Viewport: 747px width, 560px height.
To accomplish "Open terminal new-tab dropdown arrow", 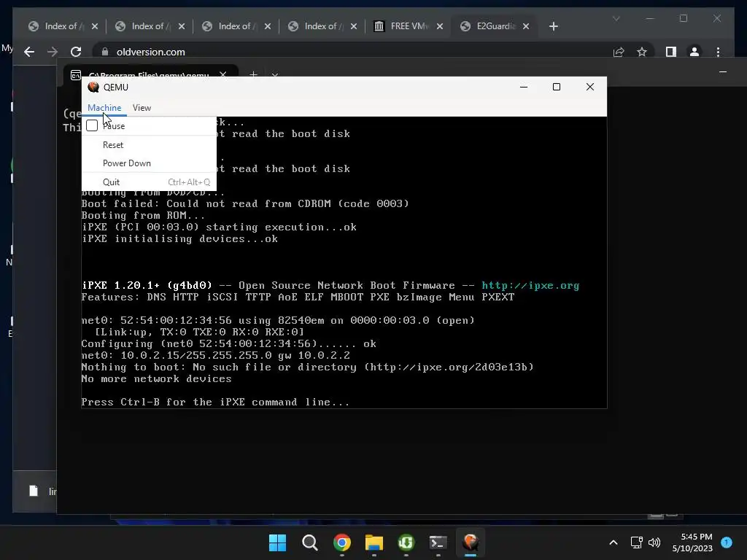I will pyautogui.click(x=275, y=75).
